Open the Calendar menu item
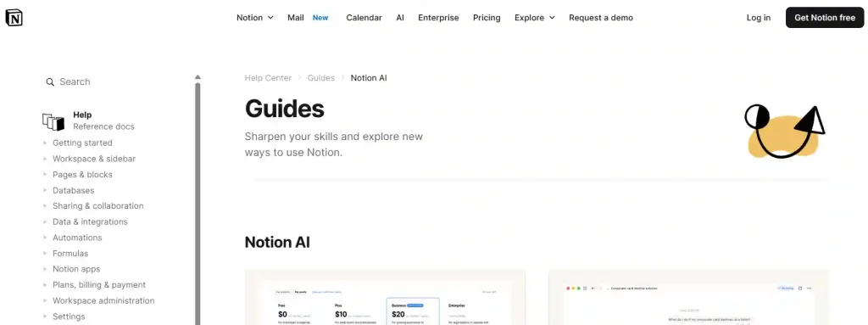This screenshot has height=325, width=868. coord(364,18)
